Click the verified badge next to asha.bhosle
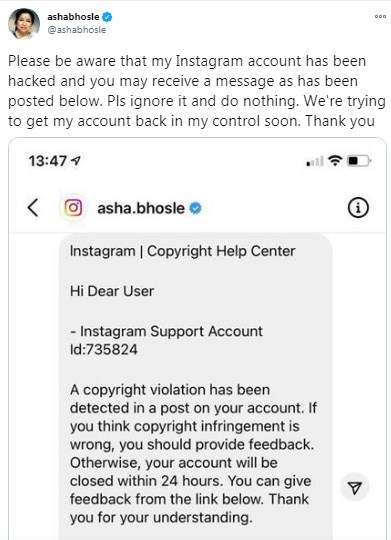The width and height of the screenshot is (391, 540). click(x=195, y=208)
